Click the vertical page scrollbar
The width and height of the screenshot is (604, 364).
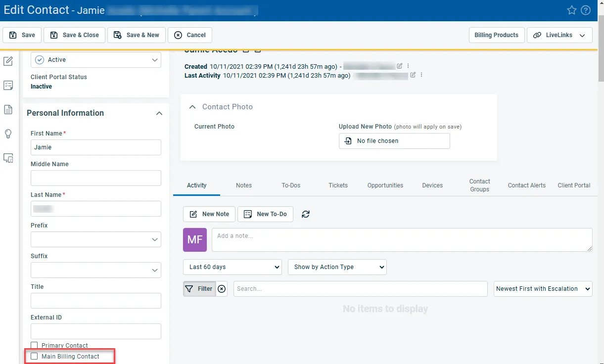click(x=601, y=49)
